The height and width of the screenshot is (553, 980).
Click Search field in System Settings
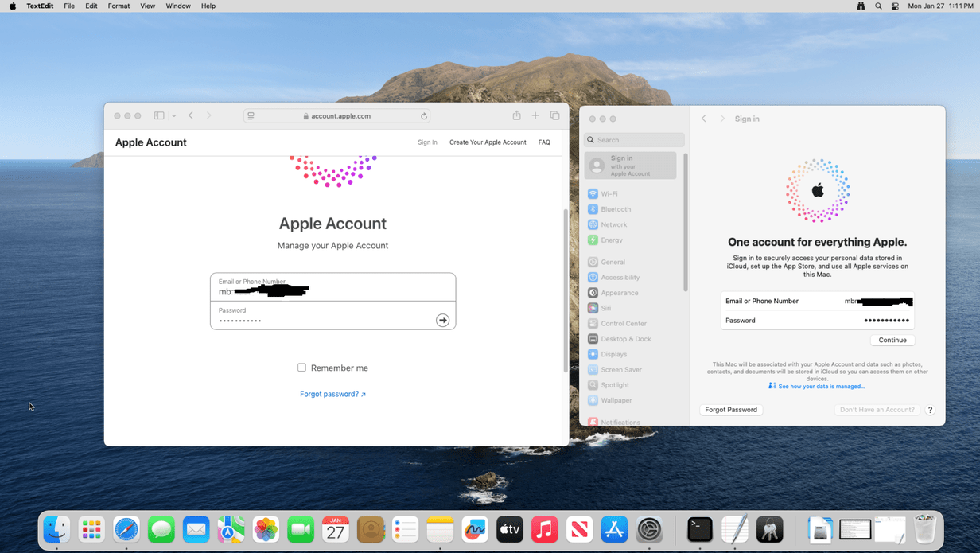[635, 140]
